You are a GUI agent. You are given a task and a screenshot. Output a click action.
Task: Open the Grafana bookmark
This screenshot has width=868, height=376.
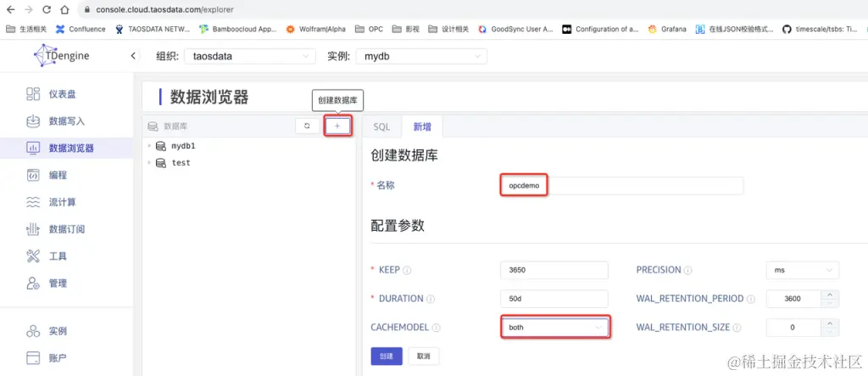pyautogui.click(x=667, y=29)
